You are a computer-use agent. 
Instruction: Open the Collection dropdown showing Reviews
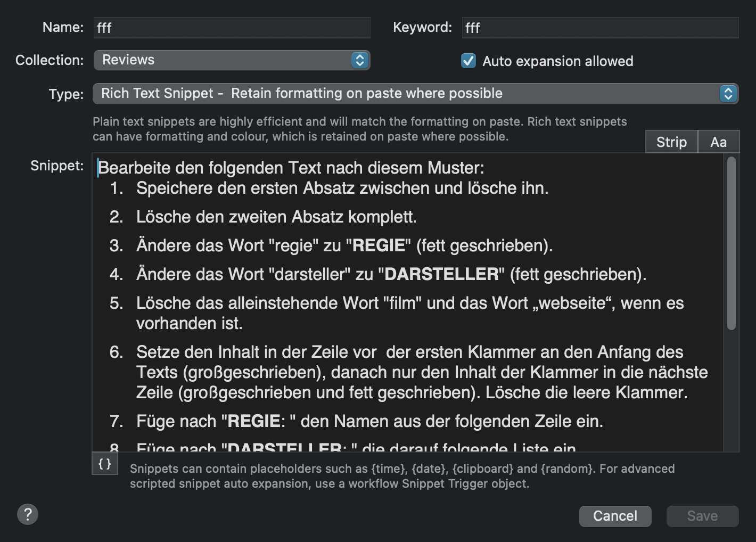(232, 60)
